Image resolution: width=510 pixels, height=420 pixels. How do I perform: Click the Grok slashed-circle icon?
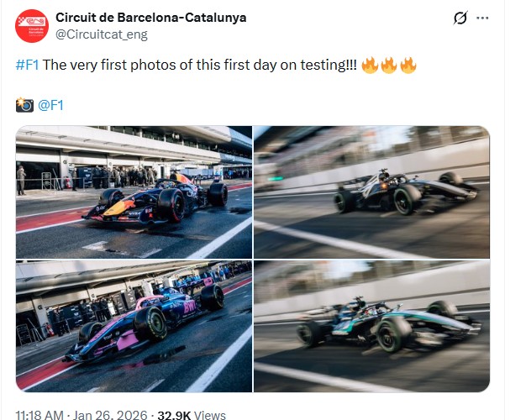pyautogui.click(x=460, y=18)
